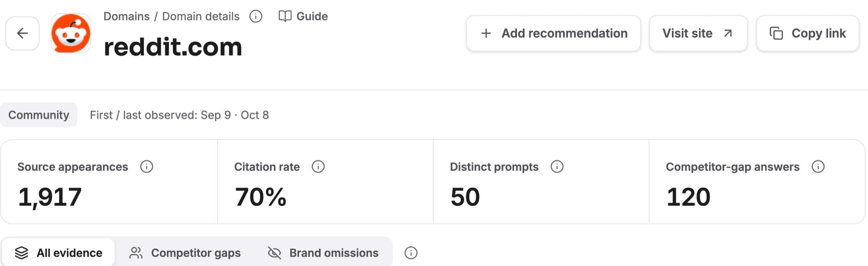Click the Source appearances info icon
Viewport: 868px width, 266px height.
(x=147, y=167)
